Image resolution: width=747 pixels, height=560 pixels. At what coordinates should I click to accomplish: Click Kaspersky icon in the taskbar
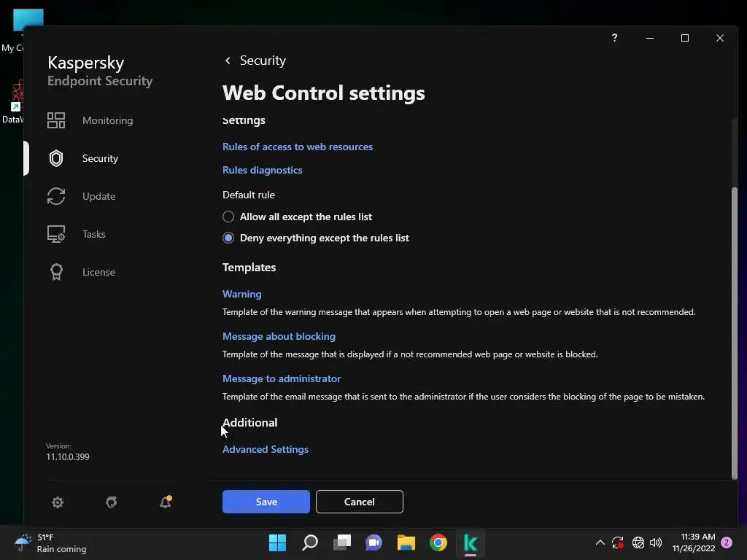click(471, 542)
